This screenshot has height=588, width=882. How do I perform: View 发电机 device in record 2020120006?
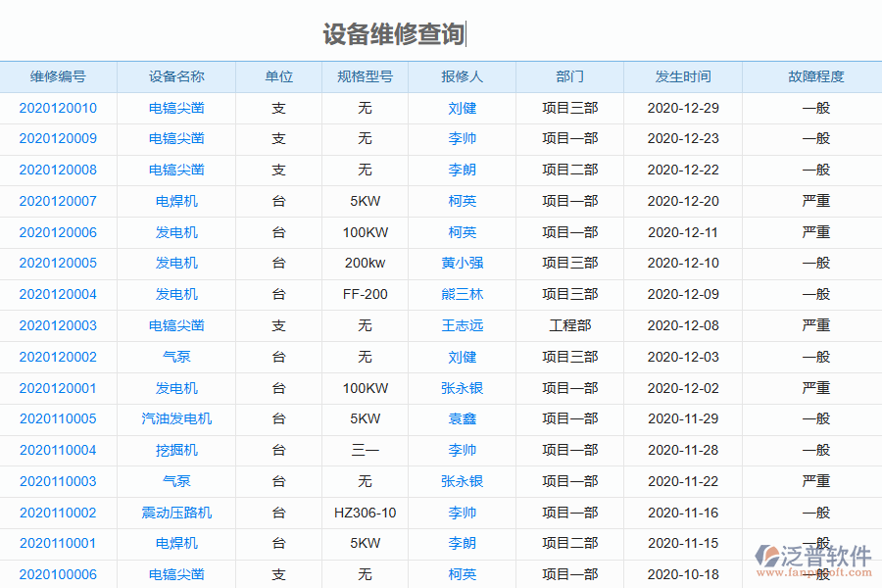[176, 232]
